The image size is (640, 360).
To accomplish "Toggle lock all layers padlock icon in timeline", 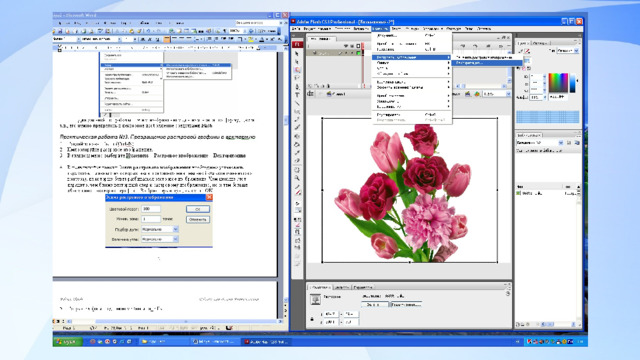I will (352, 46).
